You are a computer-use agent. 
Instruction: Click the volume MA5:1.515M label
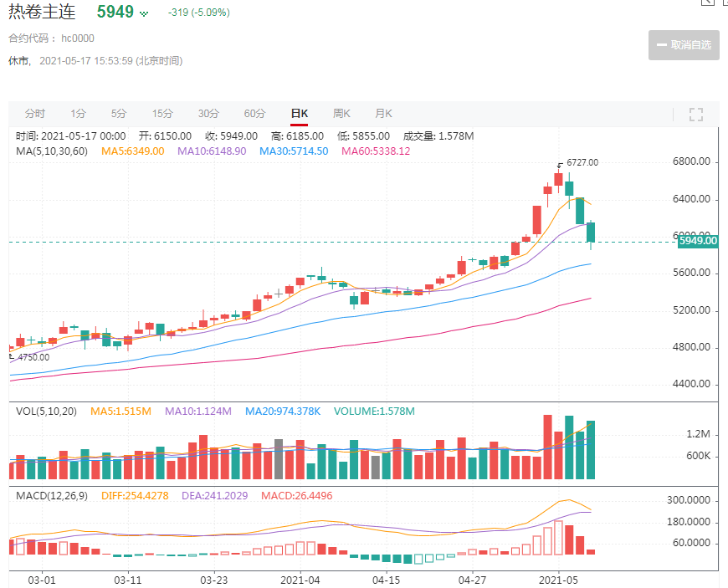tap(120, 412)
